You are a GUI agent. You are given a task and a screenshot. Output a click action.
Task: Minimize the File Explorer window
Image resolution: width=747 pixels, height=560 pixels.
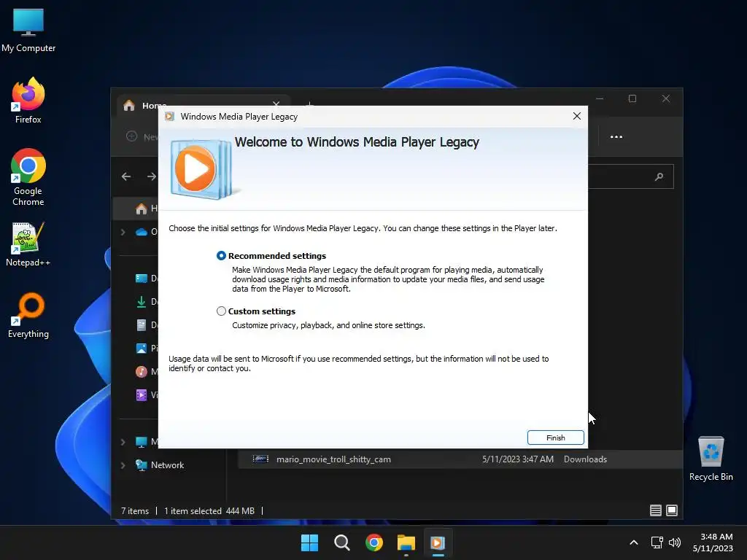(x=600, y=98)
